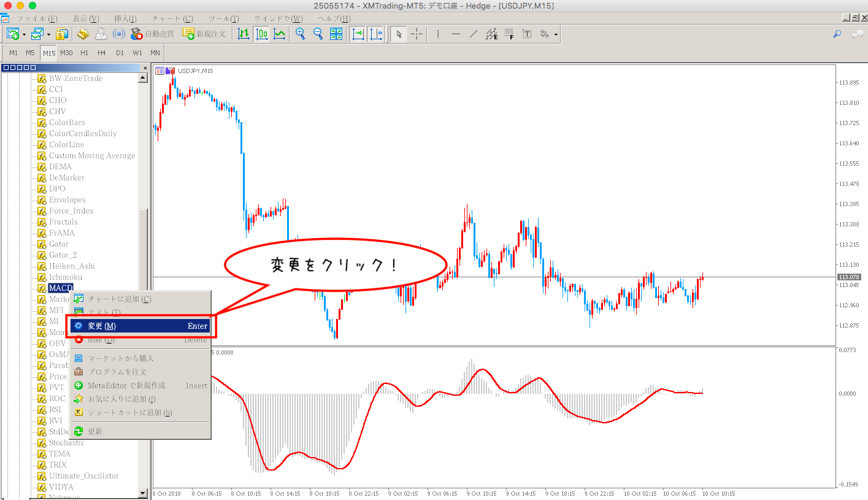868x500 pixels.
Task: Click the 新規注文 new order button
Action: [204, 34]
